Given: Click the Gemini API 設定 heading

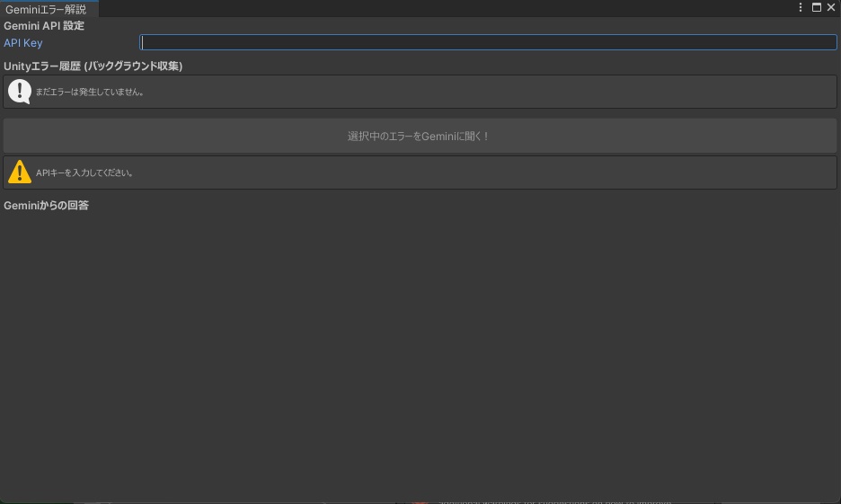Looking at the screenshot, I should pos(44,26).
